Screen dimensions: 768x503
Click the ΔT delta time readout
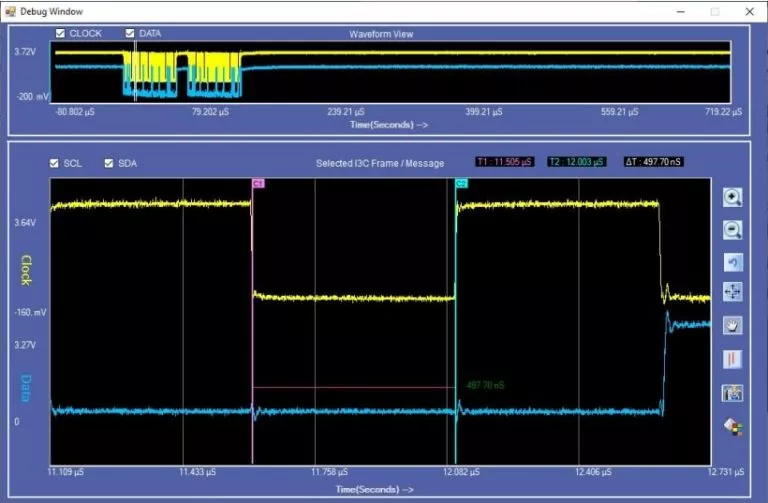[x=652, y=162]
